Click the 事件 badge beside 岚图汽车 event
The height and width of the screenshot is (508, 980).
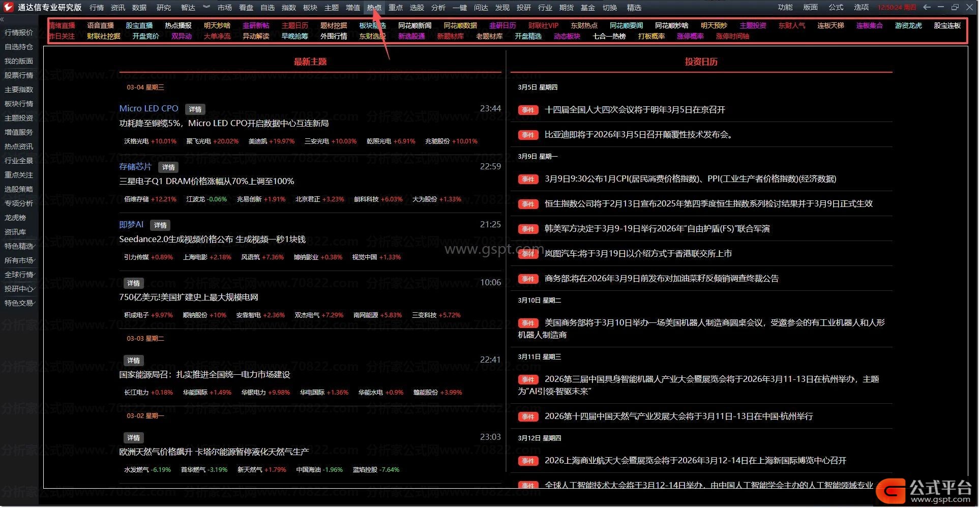pyautogui.click(x=528, y=254)
